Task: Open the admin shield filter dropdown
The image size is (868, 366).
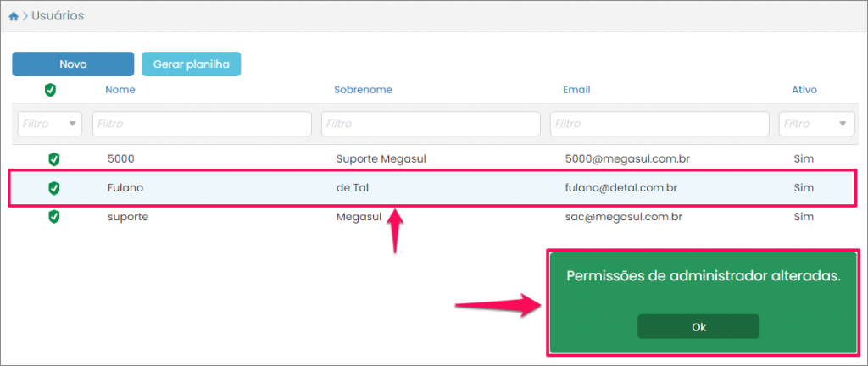Action: (x=50, y=124)
